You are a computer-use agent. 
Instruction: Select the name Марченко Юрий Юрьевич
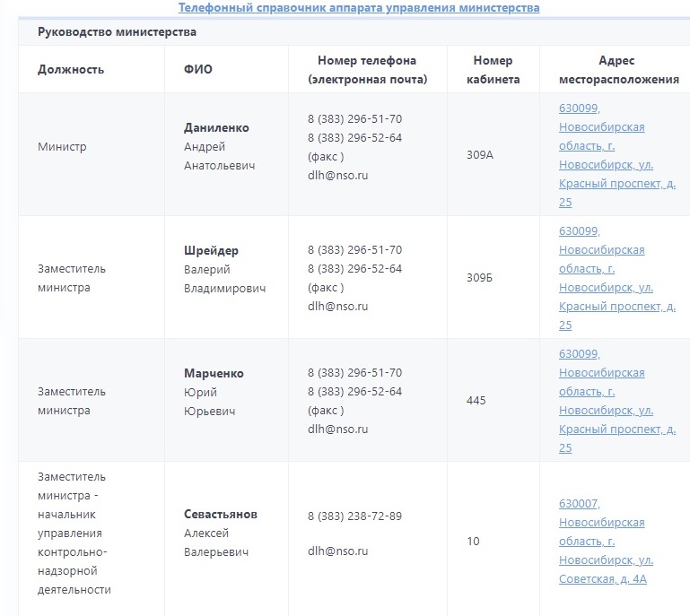point(214,392)
